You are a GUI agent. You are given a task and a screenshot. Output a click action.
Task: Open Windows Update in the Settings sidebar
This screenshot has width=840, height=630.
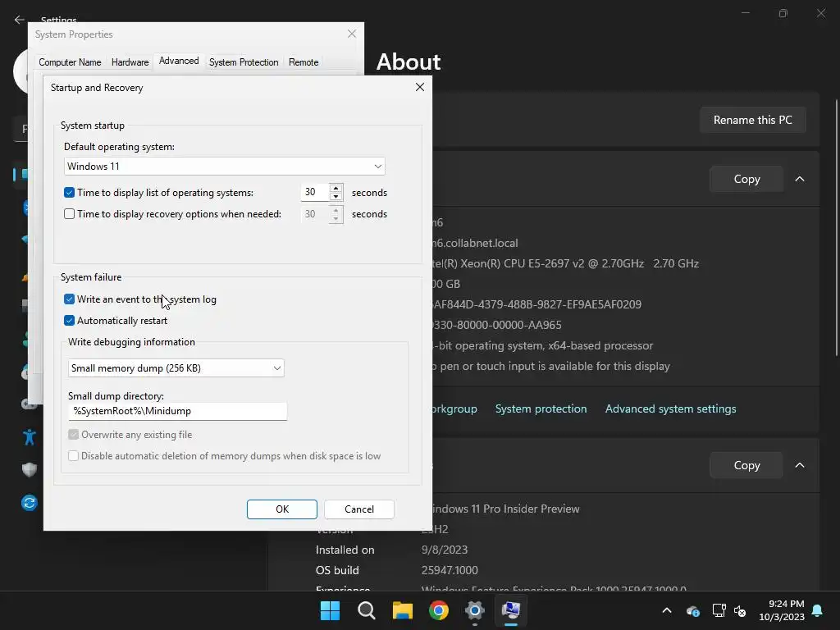(x=29, y=503)
